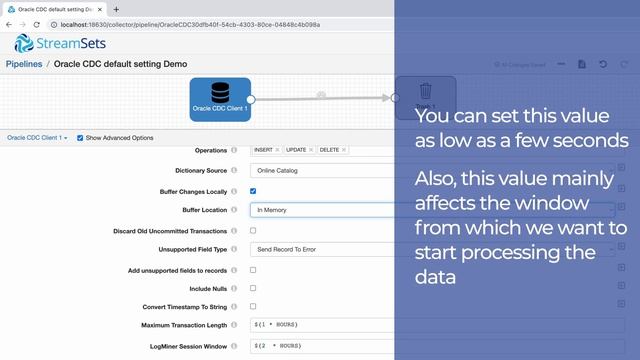
Task: Show info for Operations field
Action: click(234, 150)
